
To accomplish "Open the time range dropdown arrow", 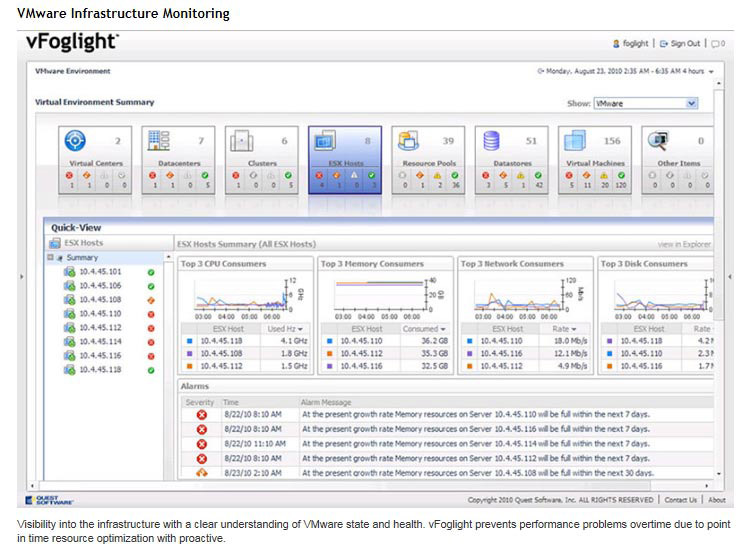I will coord(711,72).
